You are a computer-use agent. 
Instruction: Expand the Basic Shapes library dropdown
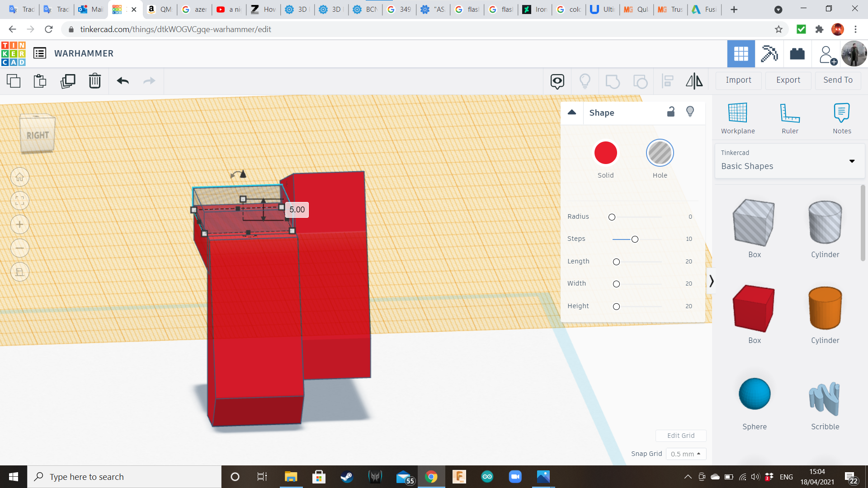click(852, 161)
